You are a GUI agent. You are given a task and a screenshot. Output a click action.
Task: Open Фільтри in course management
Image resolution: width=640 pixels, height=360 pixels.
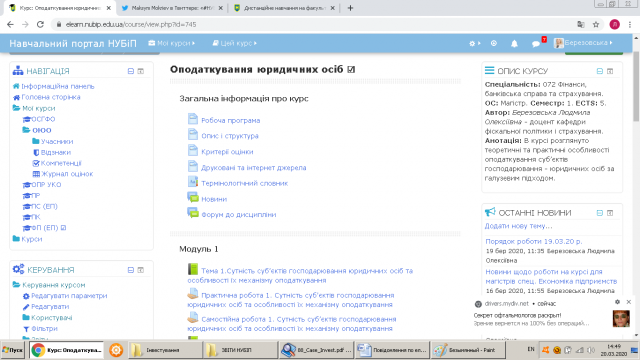click(44, 329)
